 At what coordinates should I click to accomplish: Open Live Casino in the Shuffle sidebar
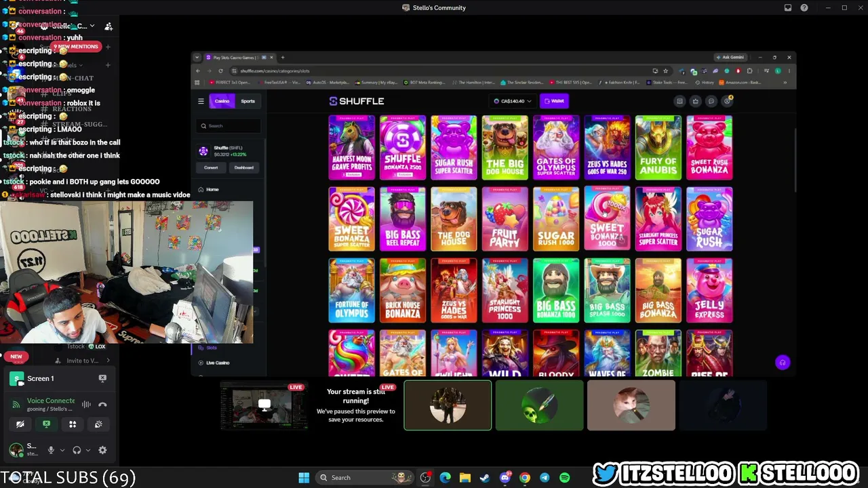[218, 363]
